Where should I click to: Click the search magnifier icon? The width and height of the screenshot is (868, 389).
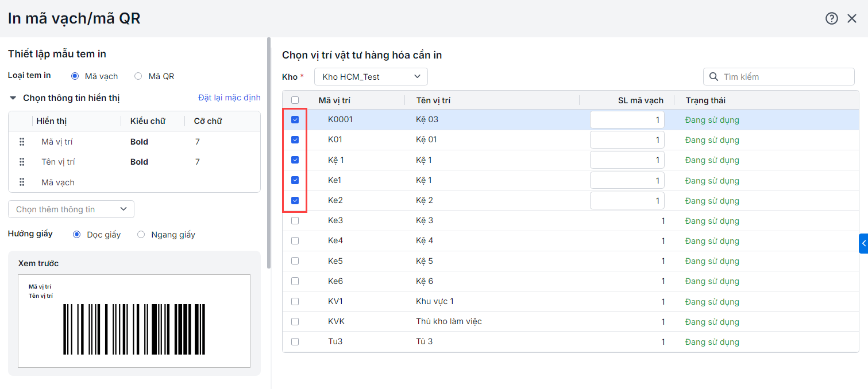(713, 77)
